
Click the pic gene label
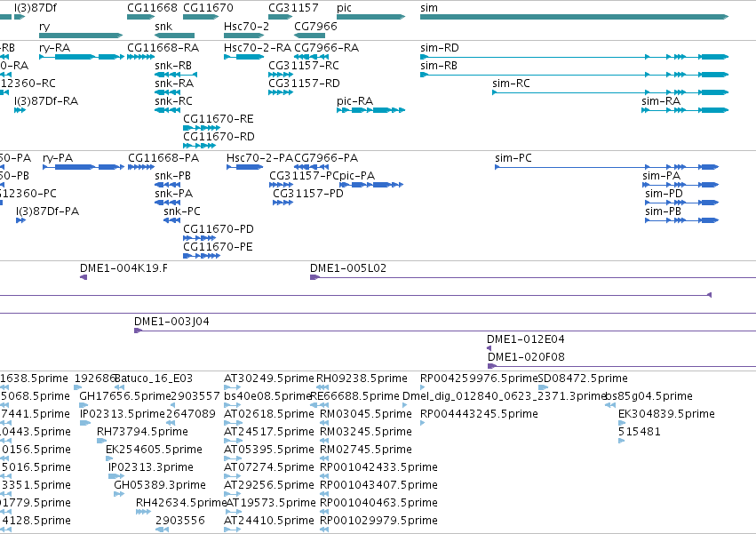pos(345,8)
